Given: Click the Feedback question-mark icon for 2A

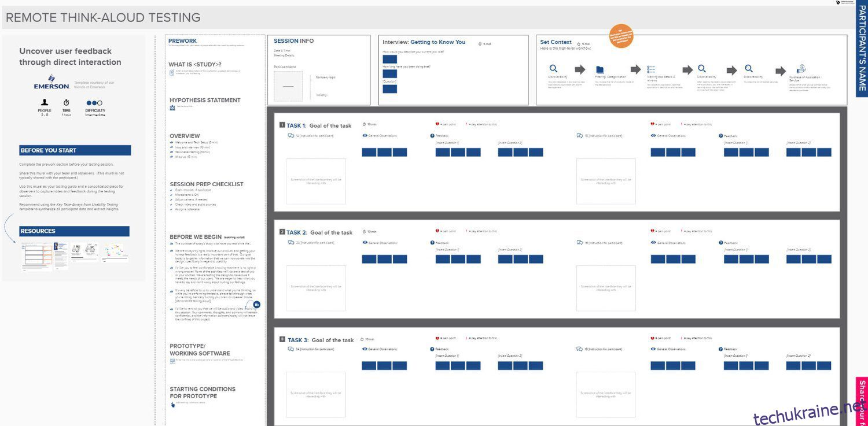Looking at the screenshot, I should (432, 243).
